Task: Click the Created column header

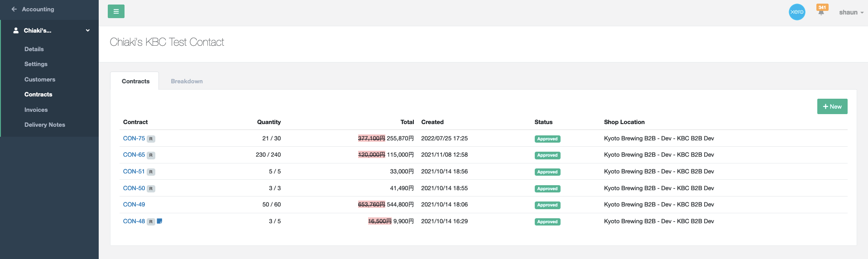Action: tap(432, 122)
